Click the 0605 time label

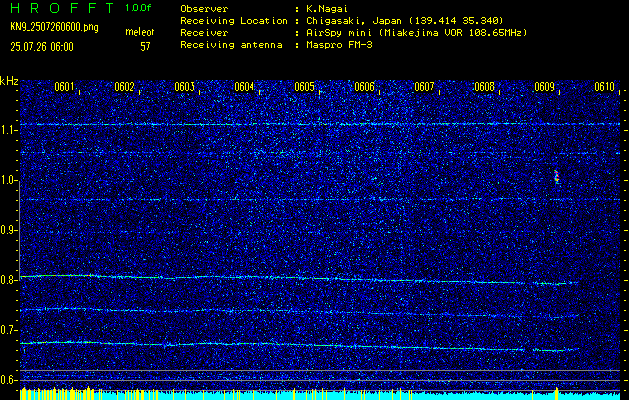304,87
